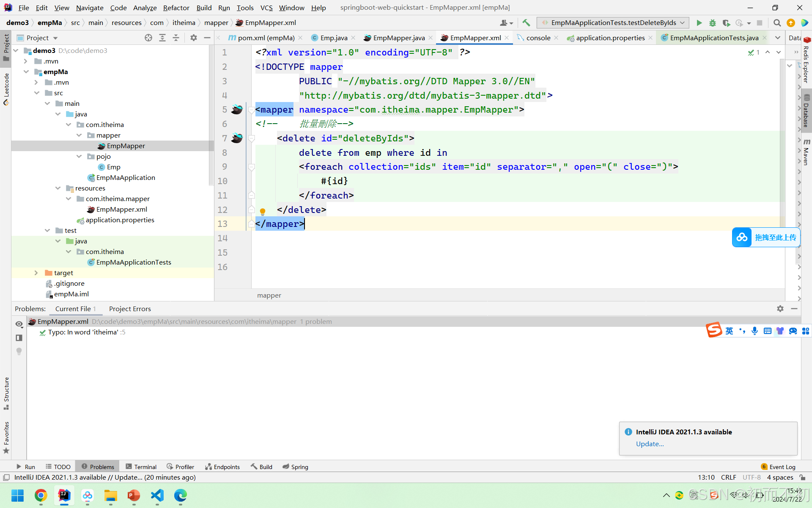Open run configuration dropdown EmpMaApplicationTests.testDeleteByIds
Screen dimensions: 812x508
(612, 23)
